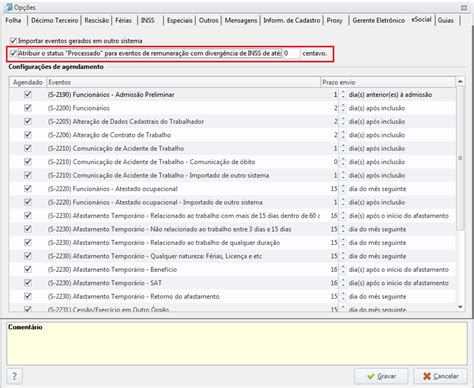Toggle Importar eventos gerados em outro sistema
Image resolution: width=474 pixels, height=388 pixels.
(x=13, y=41)
